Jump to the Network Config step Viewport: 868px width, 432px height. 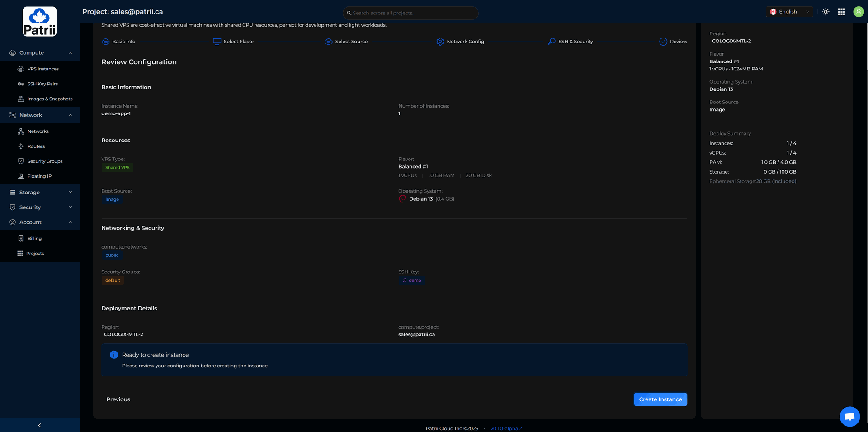click(x=460, y=42)
